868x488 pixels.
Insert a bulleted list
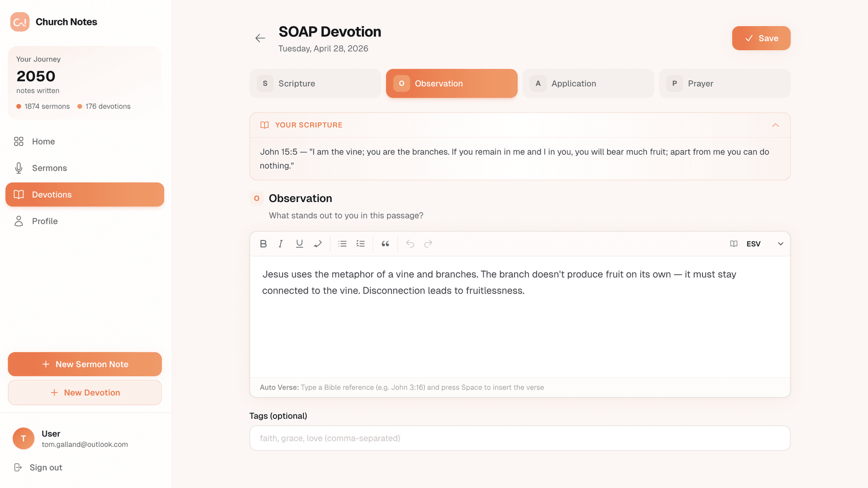(x=342, y=244)
